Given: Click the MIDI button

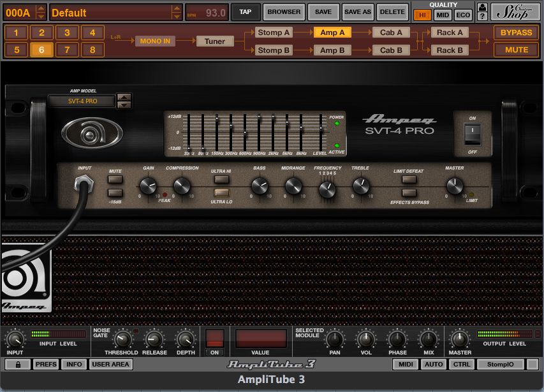Looking at the screenshot, I should click(406, 364).
